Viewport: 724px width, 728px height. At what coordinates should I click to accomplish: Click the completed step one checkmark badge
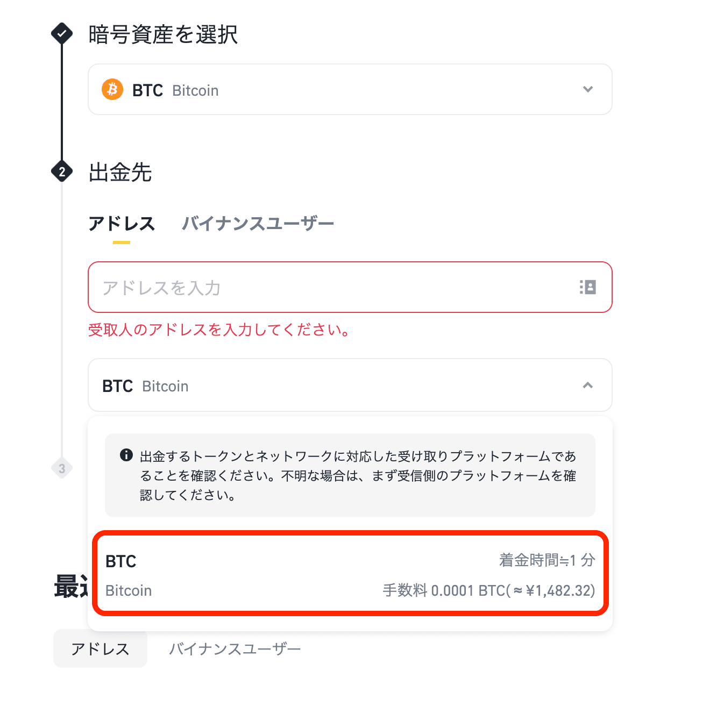coord(62,33)
